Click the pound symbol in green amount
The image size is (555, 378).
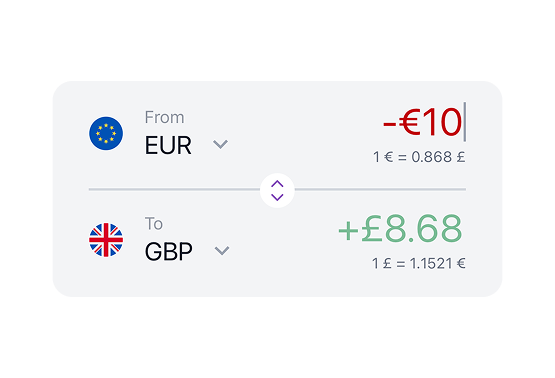pos(372,229)
